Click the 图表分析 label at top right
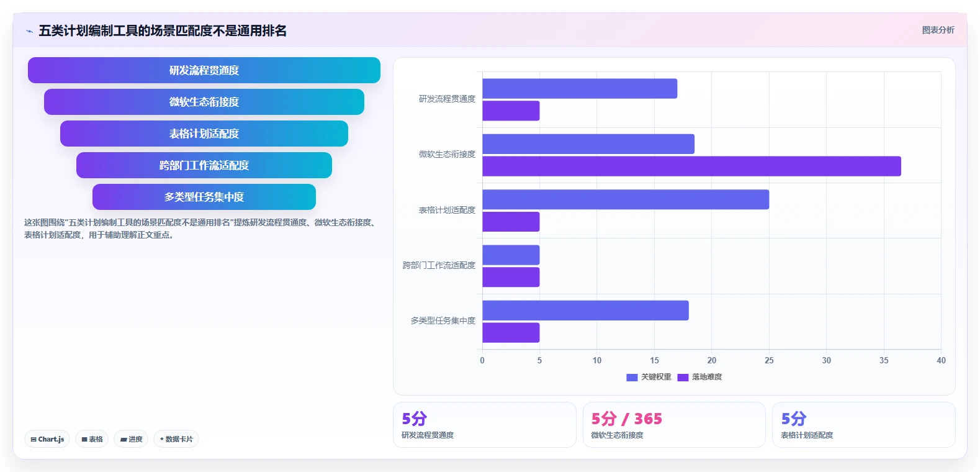980x472 pixels. [x=938, y=30]
